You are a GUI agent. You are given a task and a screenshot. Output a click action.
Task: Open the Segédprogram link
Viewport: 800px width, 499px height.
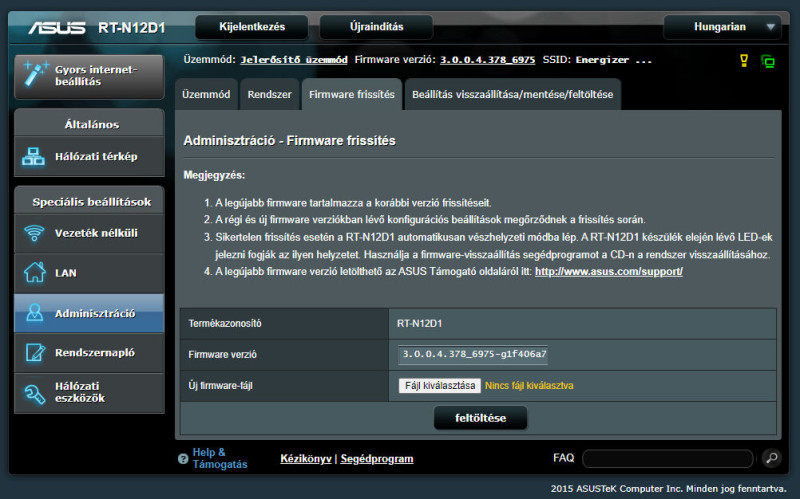(x=377, y=459)
